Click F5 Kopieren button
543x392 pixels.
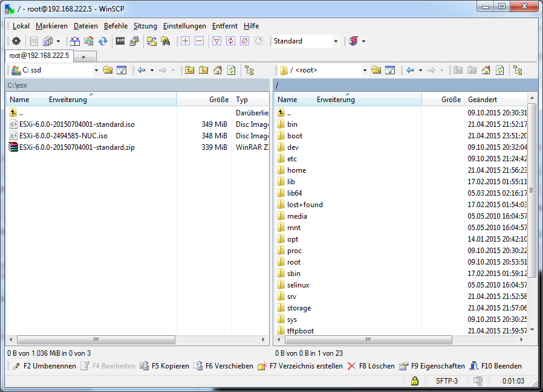pyautogui.click(x=164, y=366)
